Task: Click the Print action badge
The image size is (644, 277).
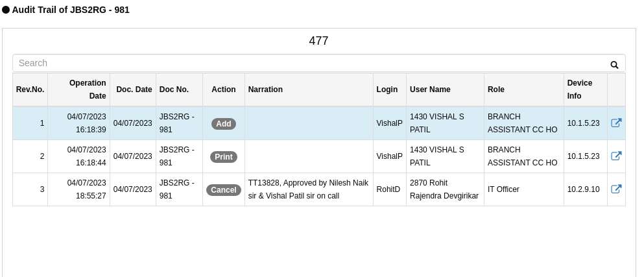Action: pos(224,156)
